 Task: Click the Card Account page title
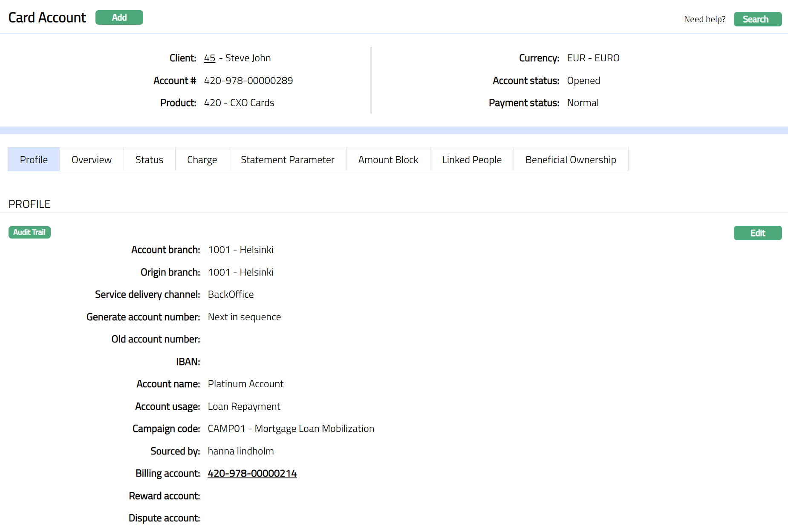[47, 17]
